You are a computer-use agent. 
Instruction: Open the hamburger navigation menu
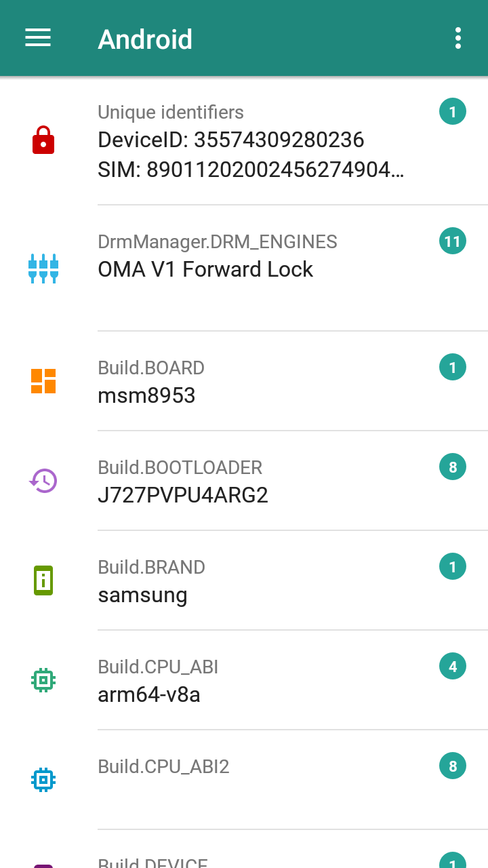[38, 38]
